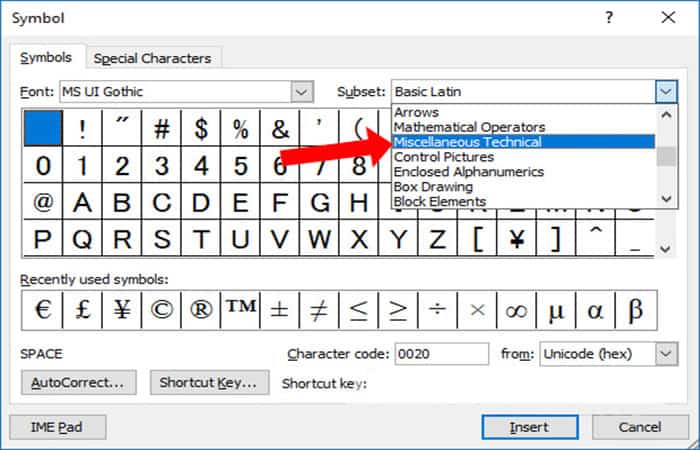This screenshot has height=450, width=700.
Task: Select the digit 0 in grid
Action: [x=43, y=165]
